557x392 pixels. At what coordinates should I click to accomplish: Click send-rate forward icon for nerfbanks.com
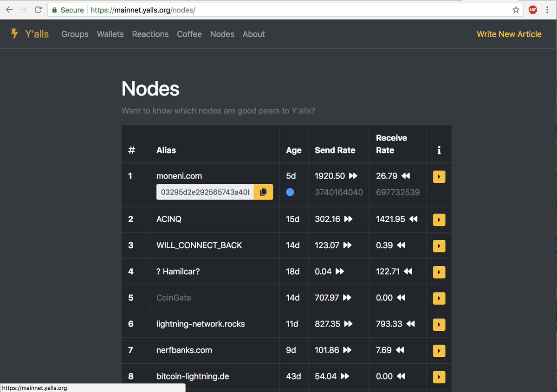point(348,350)
